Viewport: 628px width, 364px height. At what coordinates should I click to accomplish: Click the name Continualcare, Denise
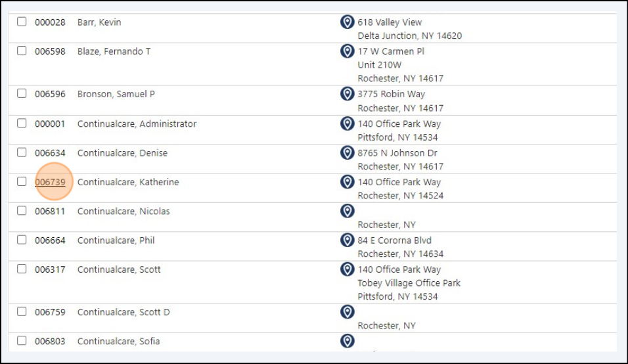[123, 153]
